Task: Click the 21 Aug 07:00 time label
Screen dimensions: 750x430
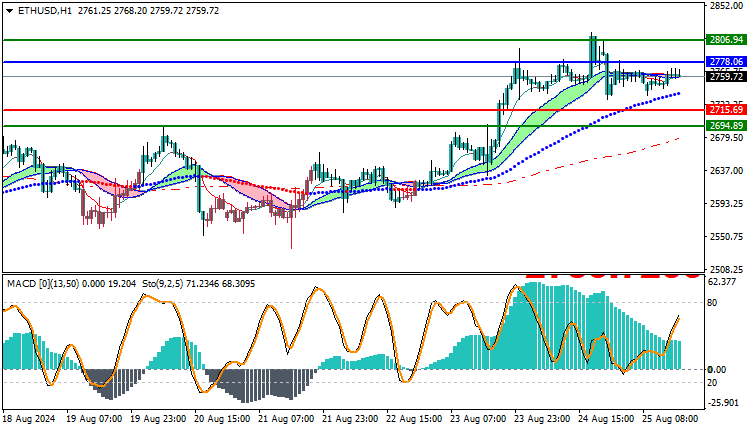Action: point(287,419)
